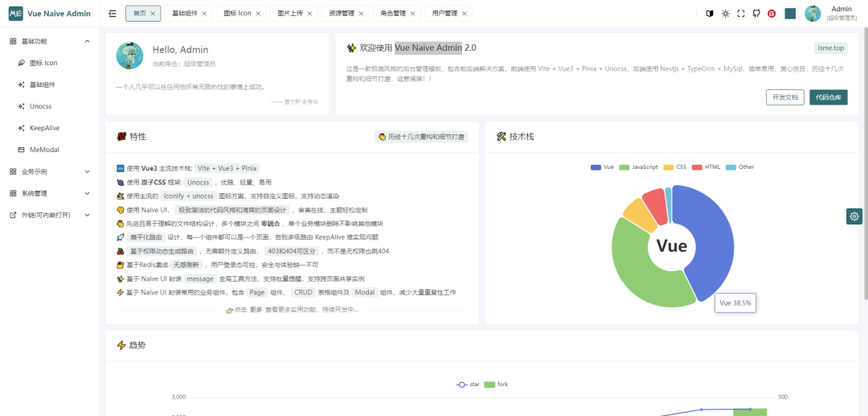Click the grid icon beside 业务示例
868x416 pixels.
pos(14,171)
